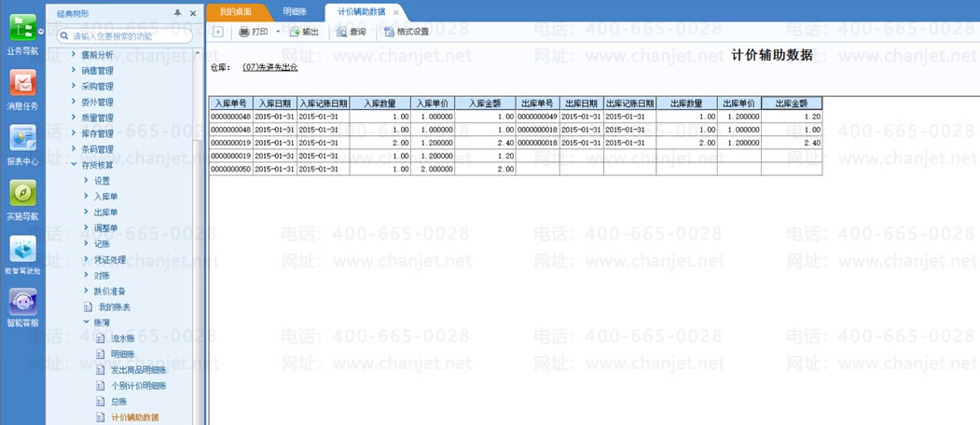Click 入库记账日期 column header
The height and width of the screenshot is (425, 980).
tap(324, 103)
